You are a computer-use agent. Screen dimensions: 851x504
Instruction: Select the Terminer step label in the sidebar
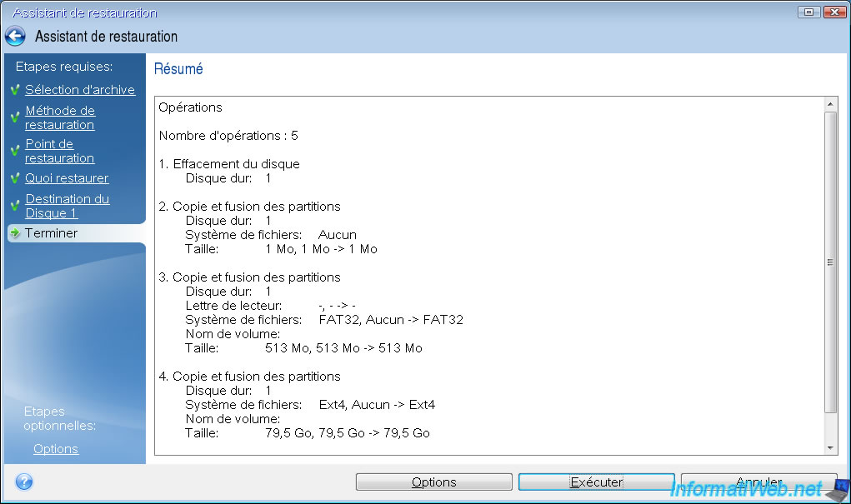coord(51,233)
